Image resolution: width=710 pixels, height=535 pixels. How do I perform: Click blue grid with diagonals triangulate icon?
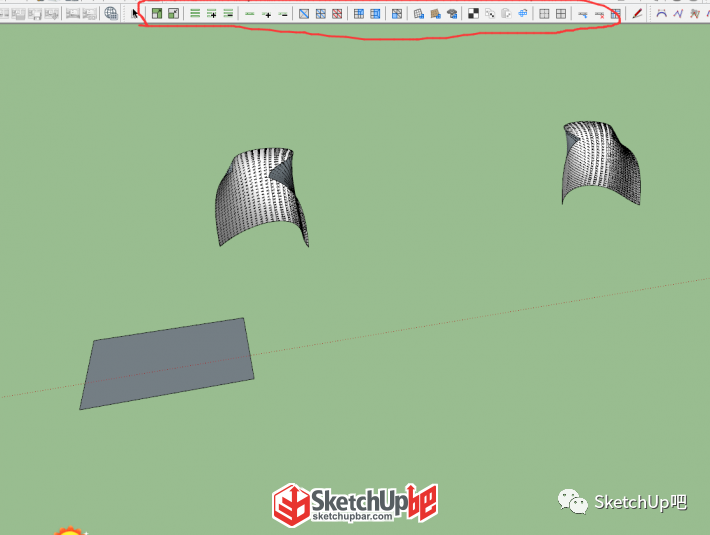(321, 14)
